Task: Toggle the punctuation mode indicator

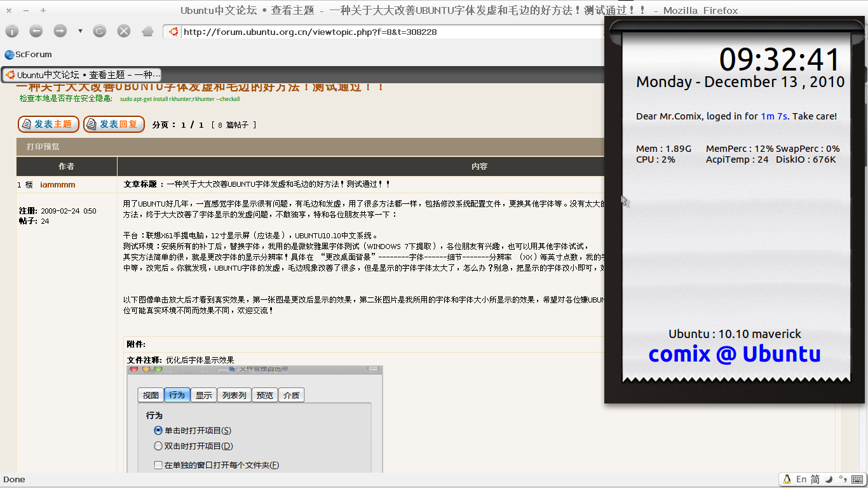Action: (x=843, y=479)
